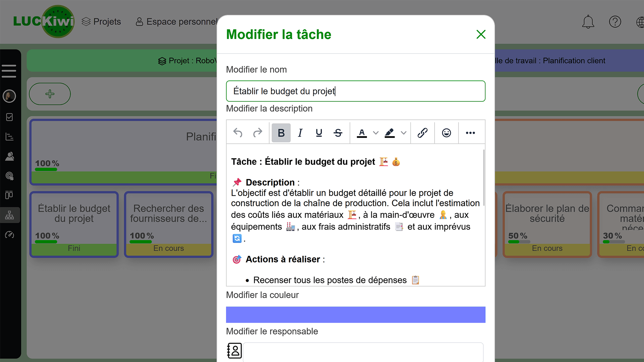This screenshot has height=362, width=644.
Task: Expand the toolbar overflow options
Action: point(471,133)
